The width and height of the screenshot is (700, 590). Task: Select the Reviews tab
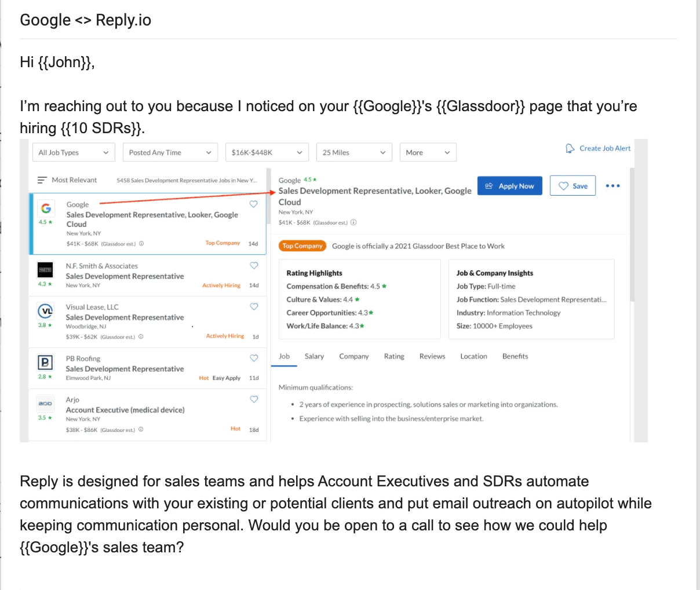(x=432, y=356)
